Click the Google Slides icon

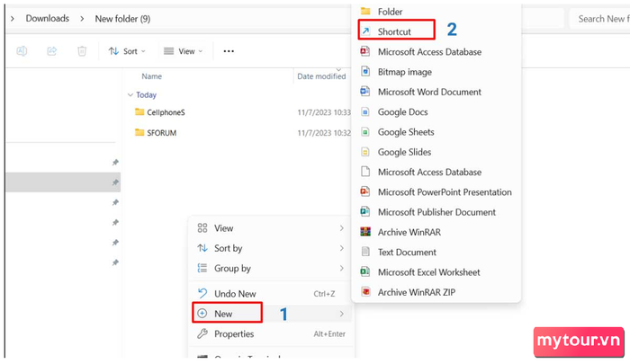[365, 152]
